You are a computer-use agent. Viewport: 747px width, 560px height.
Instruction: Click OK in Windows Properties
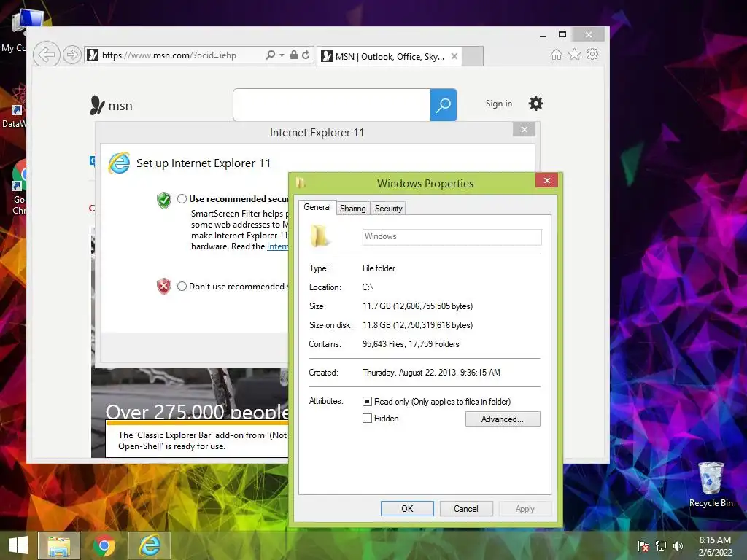pyautogui.click(x=407, y=508)
